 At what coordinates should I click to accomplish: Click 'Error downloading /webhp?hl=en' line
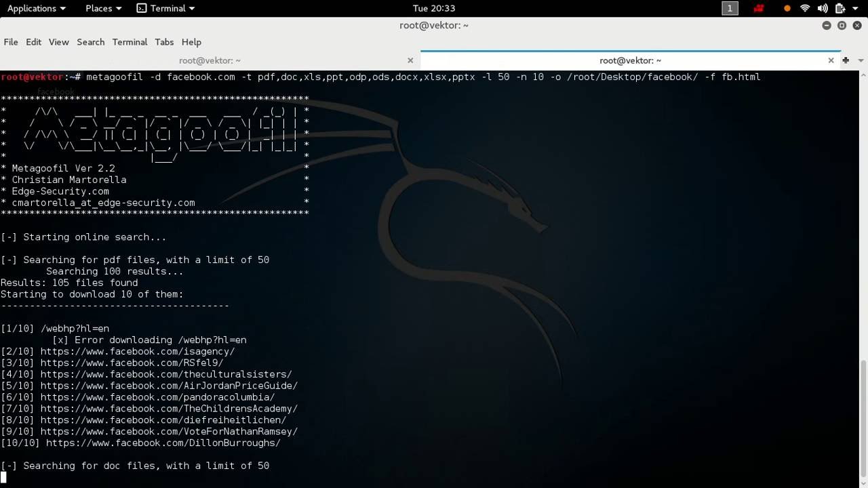click(x=149, y=340)
